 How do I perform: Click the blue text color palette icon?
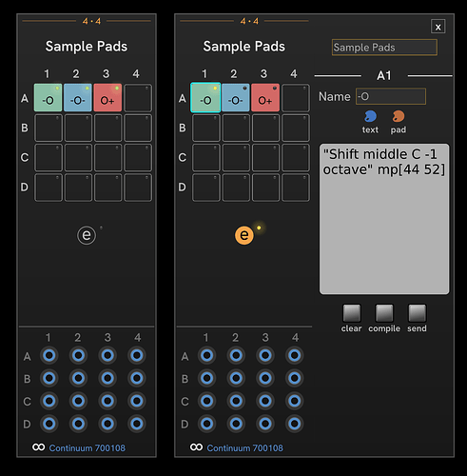pyautogui.click(x=370, y=116)
